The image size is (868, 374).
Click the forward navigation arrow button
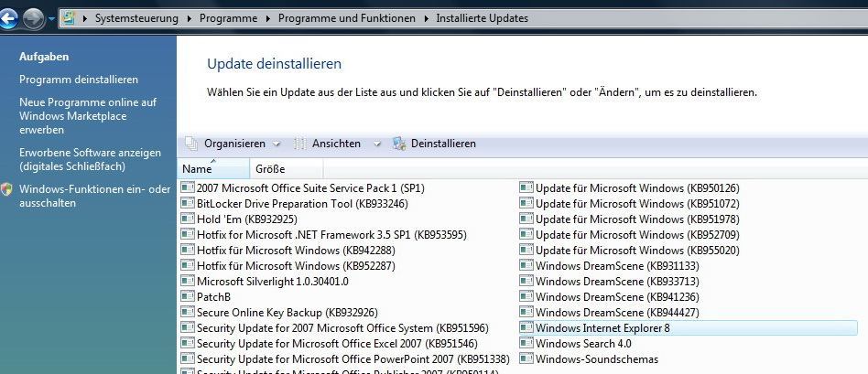click(35, 18)
